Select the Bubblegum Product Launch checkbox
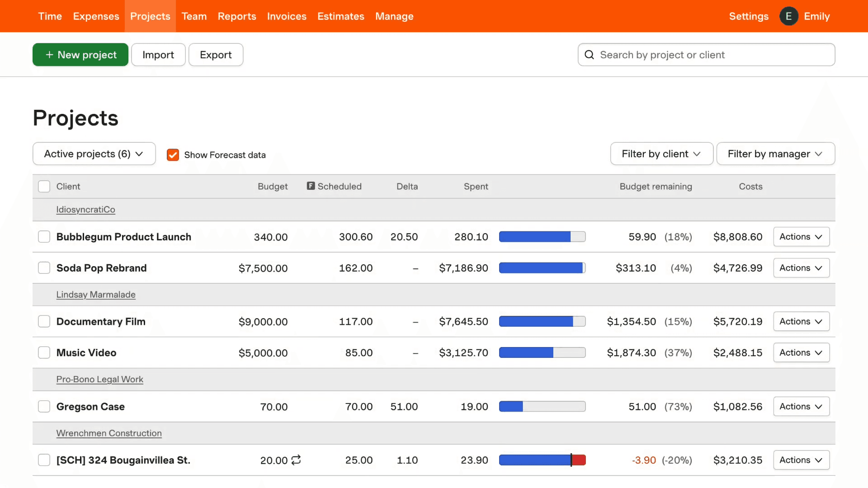This screenshot has height=488, width=868. (x=44, y=237)
